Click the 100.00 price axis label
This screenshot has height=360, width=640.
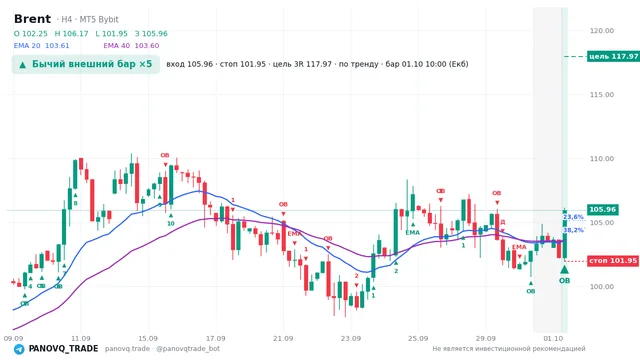pyautogui.click(x=602, y=287)
